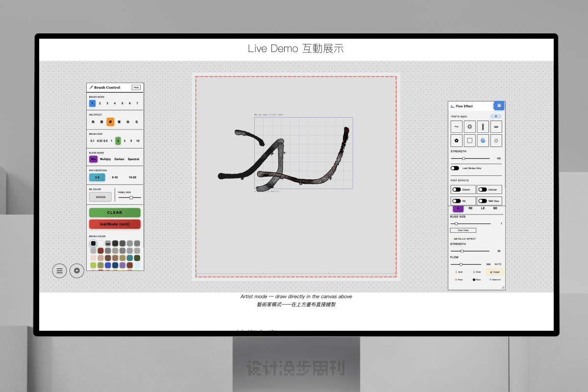This screenshot has width=588, height=392.
Task: Click the Flow Effect Strength slider
Action: [x=470, y=158]
